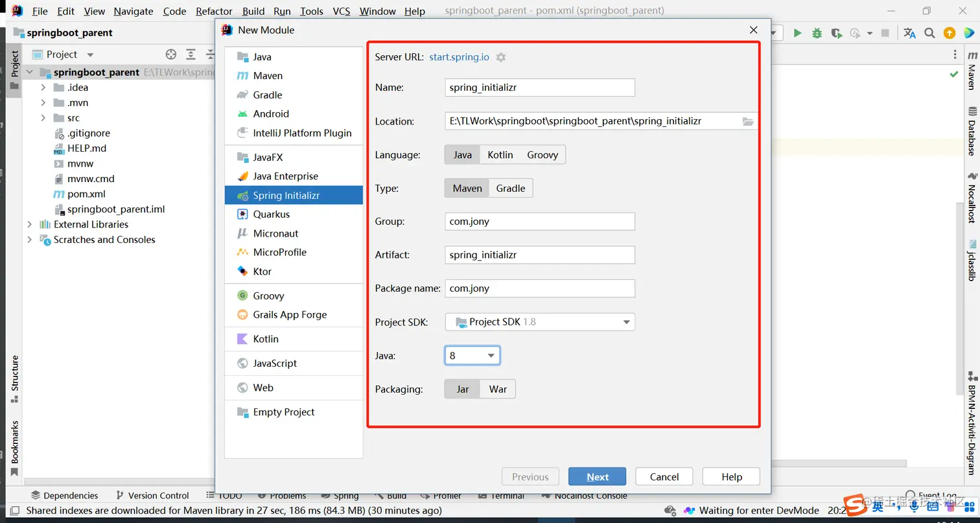Click the Artifact input field
Screen dimensions: 980x523
[x=540, y=255]
